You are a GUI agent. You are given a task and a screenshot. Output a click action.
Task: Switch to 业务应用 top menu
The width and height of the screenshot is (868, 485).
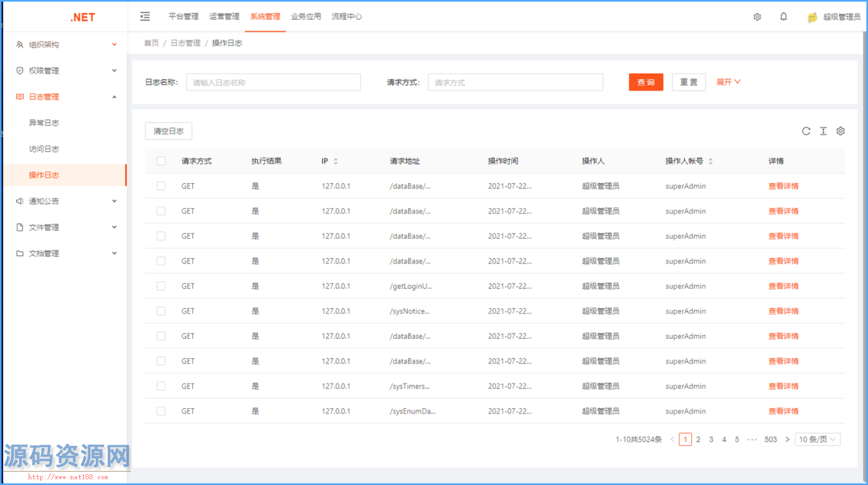coord(306,17)
